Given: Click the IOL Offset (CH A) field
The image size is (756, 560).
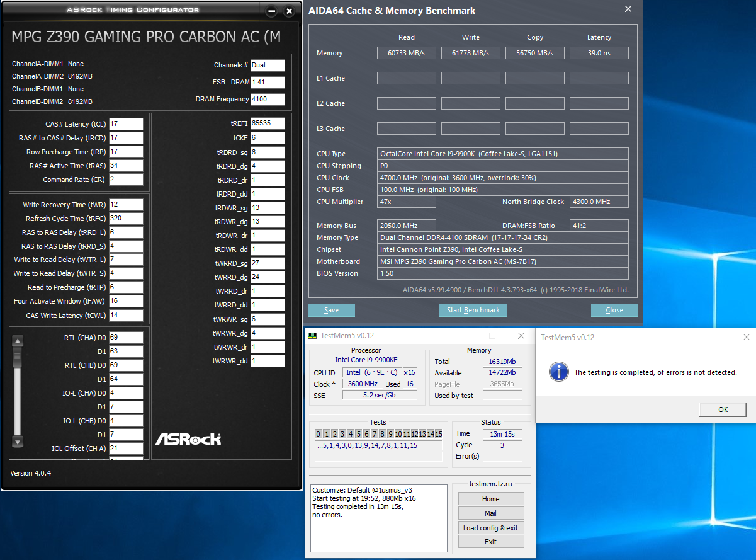Looking at the screenshot, I should tap(126, 449).
